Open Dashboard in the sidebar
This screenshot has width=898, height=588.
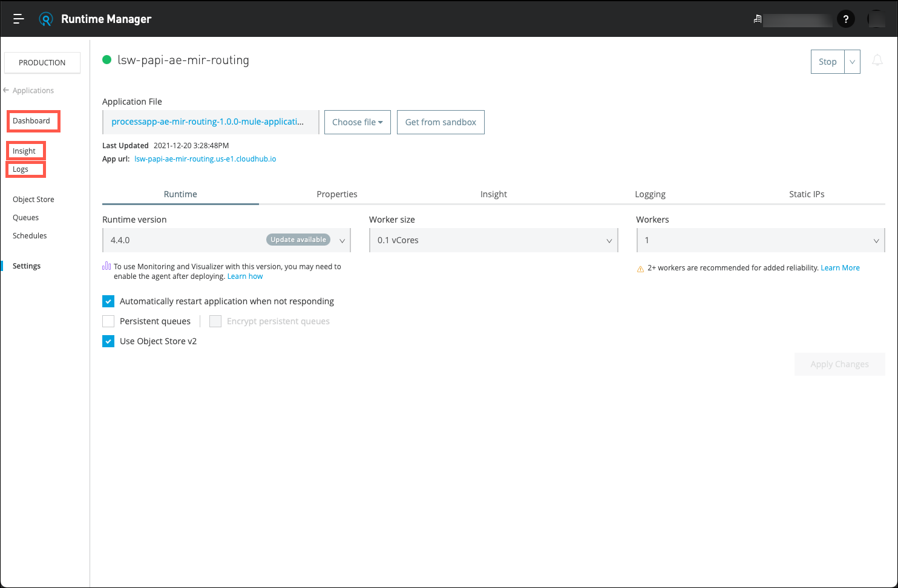[x=31, y=121]
